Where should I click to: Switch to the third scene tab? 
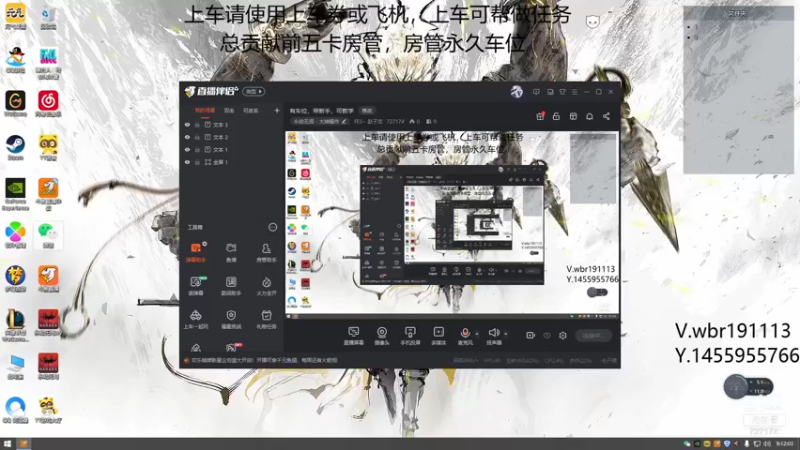click(x=251, y=110)
